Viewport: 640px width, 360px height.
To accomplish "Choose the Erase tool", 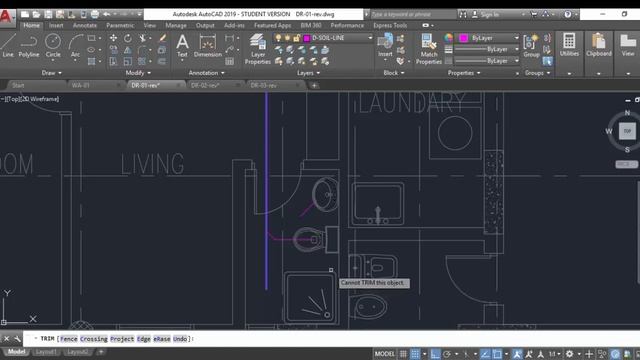I will (x=162, y=38).
